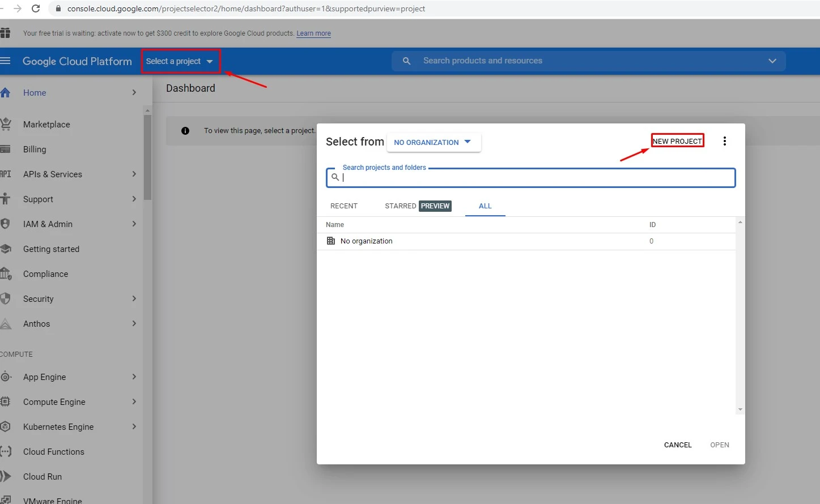
Task: Open the hamburger navigation menu
Action: pyautogui.click(x=6, y=61)
